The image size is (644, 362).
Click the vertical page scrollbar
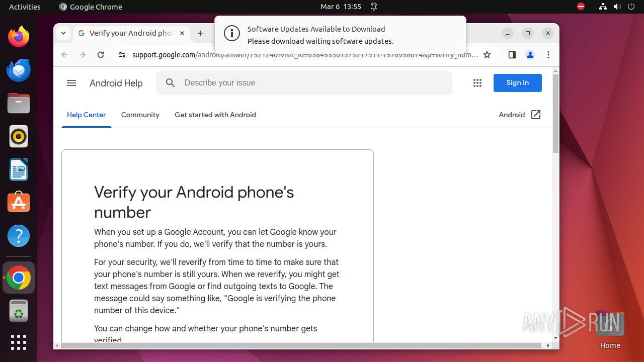pos(555,113)
